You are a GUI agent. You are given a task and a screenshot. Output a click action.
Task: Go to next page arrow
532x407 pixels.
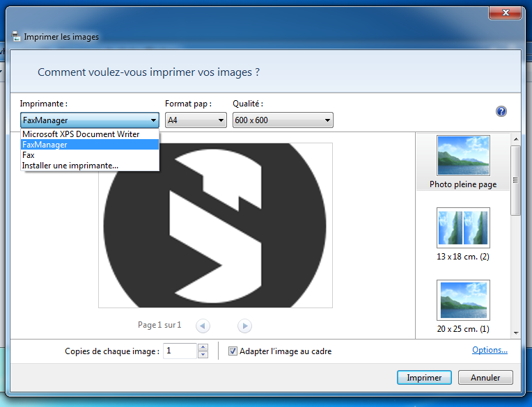point(244,325)
